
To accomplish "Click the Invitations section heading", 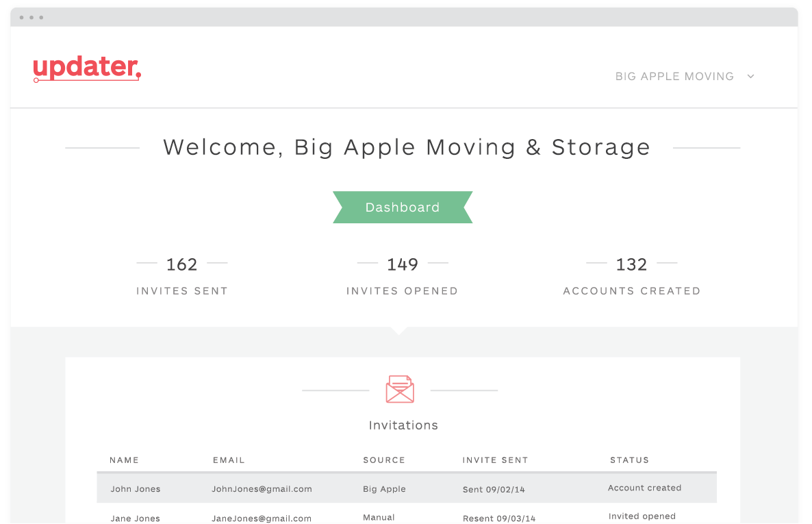I will [403, 425].
